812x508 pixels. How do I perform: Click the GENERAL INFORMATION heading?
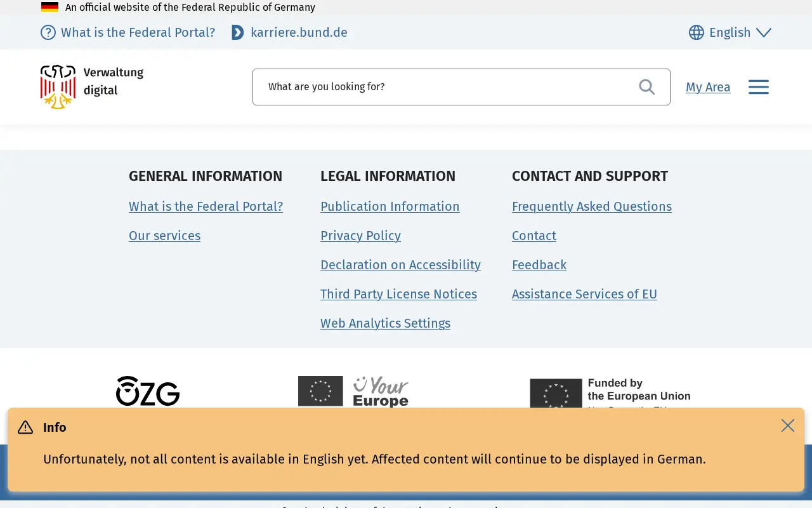[x=206, y=176]
